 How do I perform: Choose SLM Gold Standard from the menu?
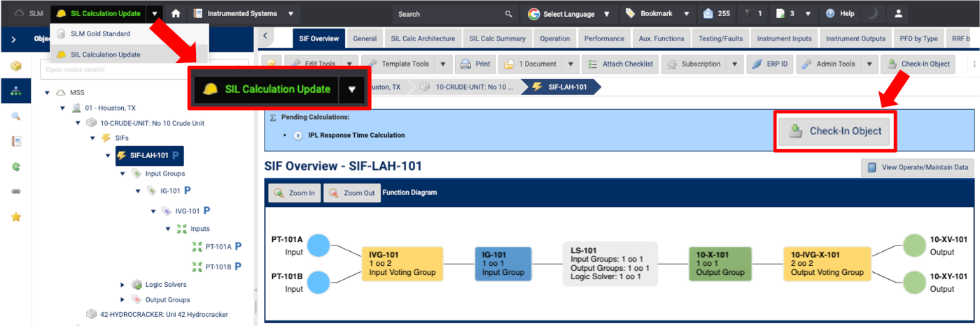100,34
